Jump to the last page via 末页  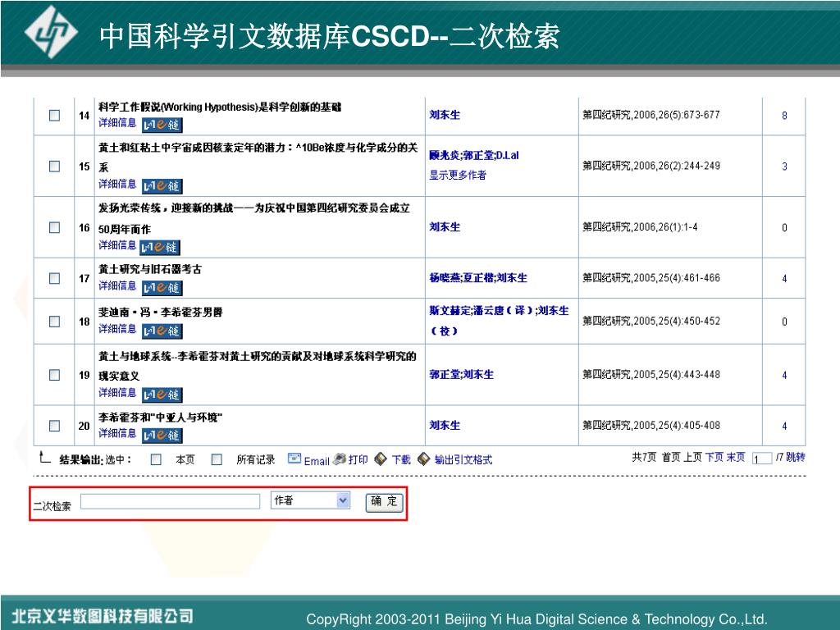coord(736,458)
